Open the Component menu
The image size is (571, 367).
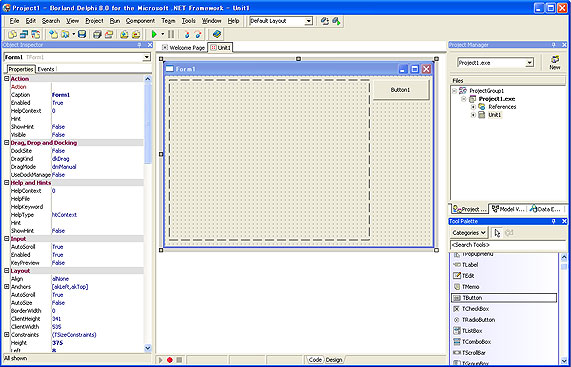pos(140,21)
